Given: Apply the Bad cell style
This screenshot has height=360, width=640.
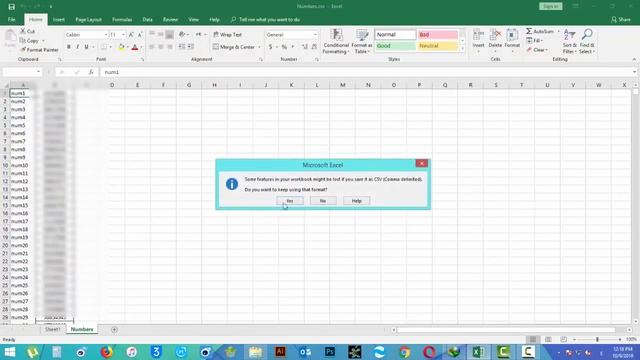Looking at the screenshot, I should [x=438, y=35].
